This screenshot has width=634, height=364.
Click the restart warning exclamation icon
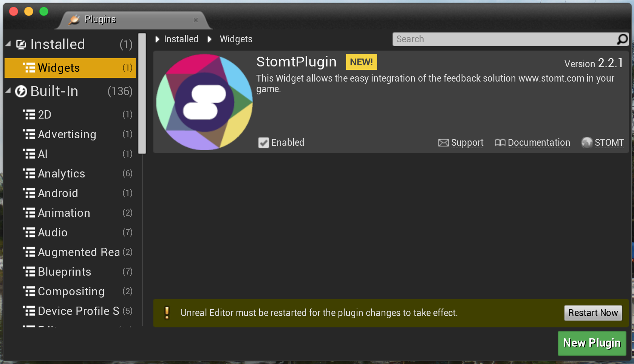pos(167,313)
